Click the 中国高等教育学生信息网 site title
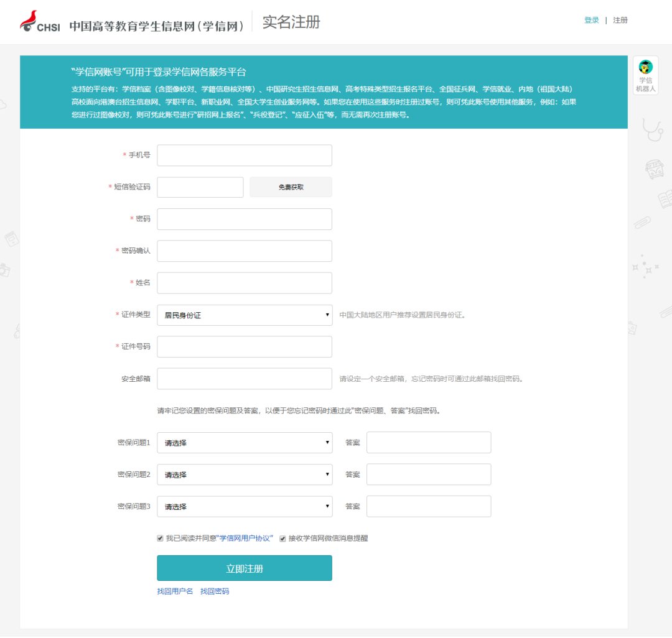 click(x=156, y=26)
